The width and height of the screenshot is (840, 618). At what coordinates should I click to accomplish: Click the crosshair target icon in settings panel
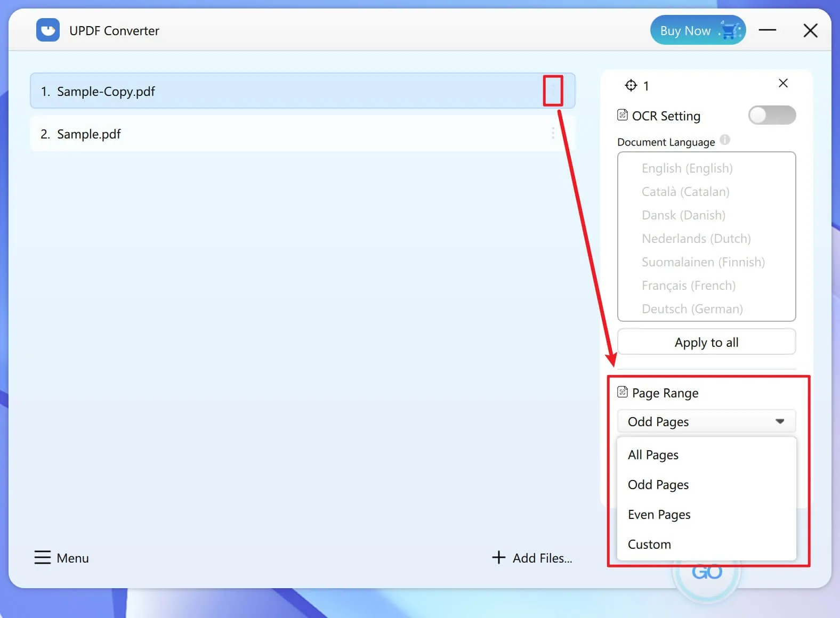631,85
